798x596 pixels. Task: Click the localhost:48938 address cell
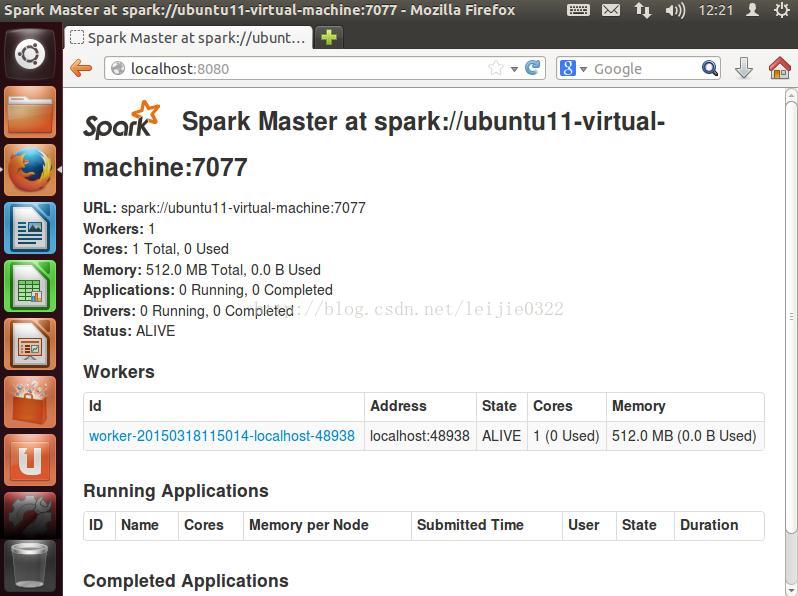[420, 436]
